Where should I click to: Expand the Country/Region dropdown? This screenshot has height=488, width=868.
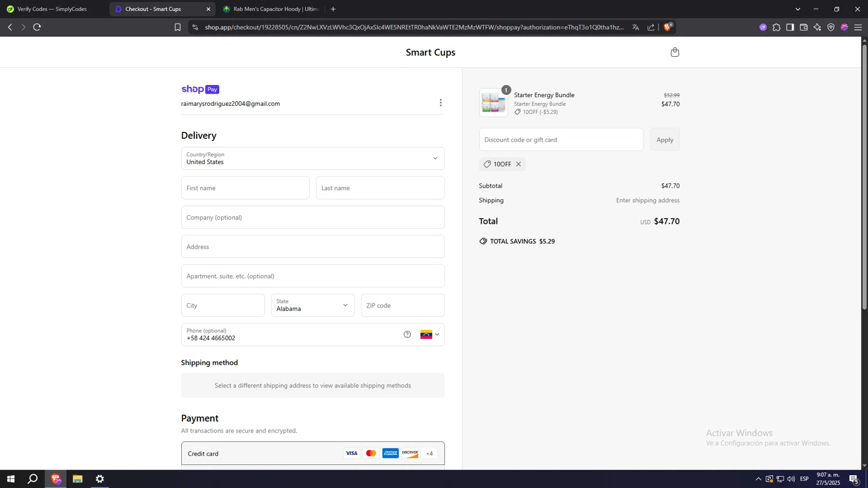313,158
